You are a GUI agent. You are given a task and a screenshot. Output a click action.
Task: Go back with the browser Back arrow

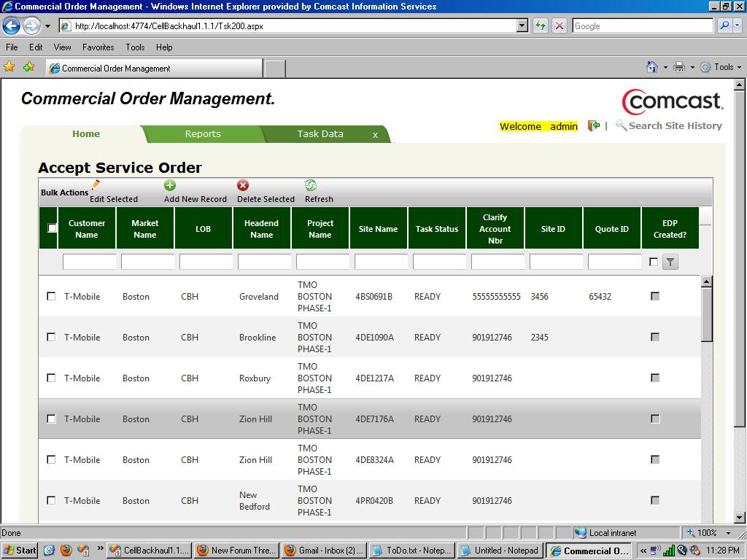pyautogui.click(x=12, y=26)
